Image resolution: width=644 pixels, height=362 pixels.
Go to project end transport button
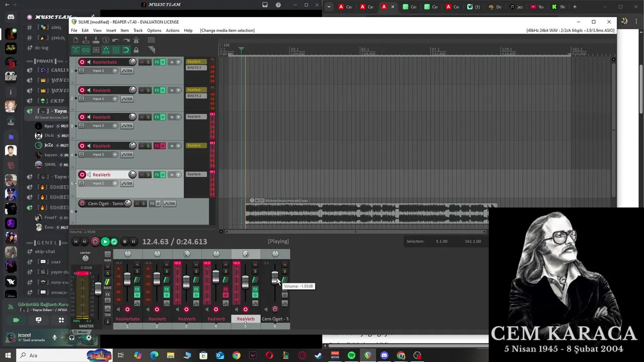[x=86, y=242]
